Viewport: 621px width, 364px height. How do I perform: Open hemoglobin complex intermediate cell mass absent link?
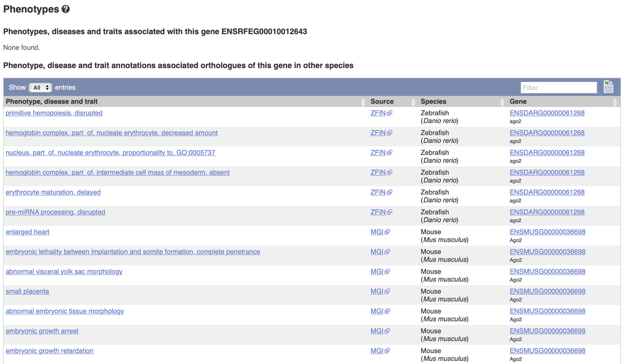click(x=117, y=172)
